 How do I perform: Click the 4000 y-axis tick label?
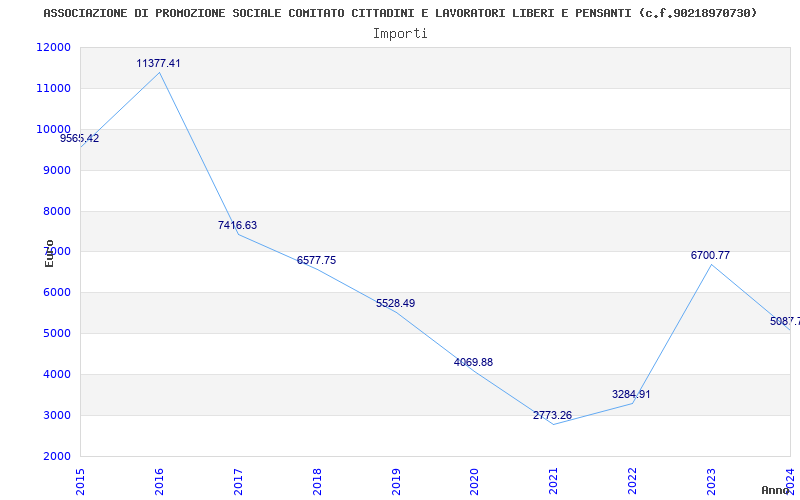pos(56,374)
